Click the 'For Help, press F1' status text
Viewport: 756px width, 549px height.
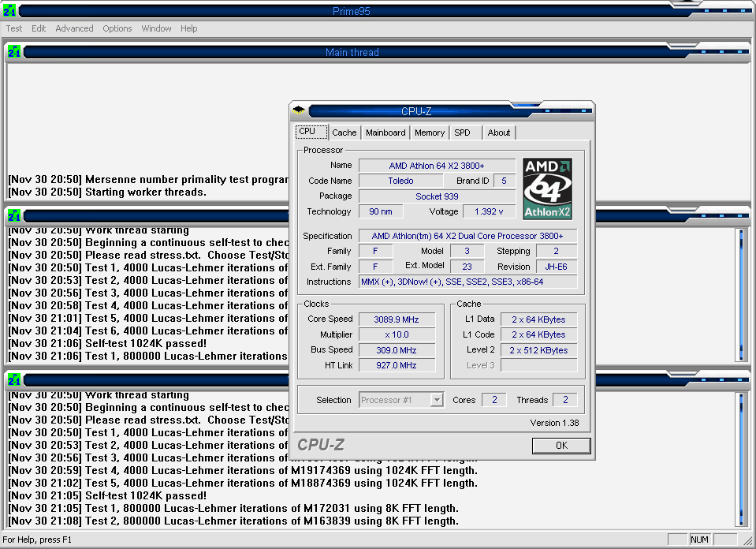(37, 540)
